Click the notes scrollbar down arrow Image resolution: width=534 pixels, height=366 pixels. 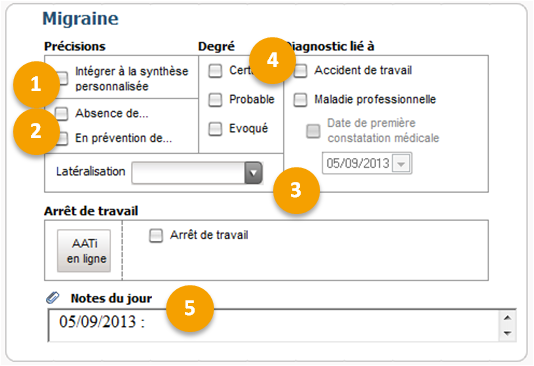[x=507, y=333]
